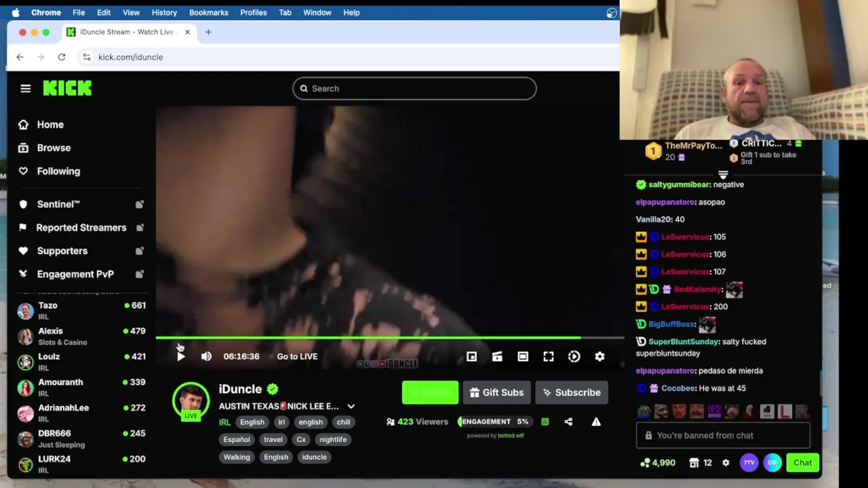Viewport: 868px width, 488px height.
Task: Open DBR666 Just Sleeping channel
Action: tap(81, 439)
